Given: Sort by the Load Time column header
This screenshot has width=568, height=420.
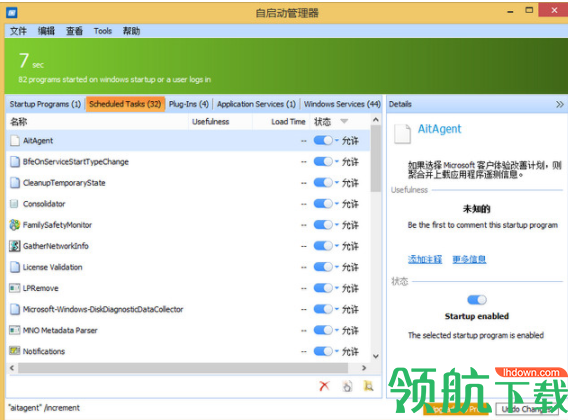Looking at the screenshot, I should [281, 121].
